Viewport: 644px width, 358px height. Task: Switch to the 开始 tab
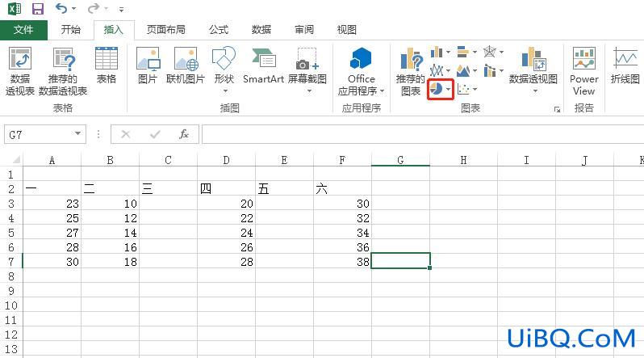click(x=71, y=30)
